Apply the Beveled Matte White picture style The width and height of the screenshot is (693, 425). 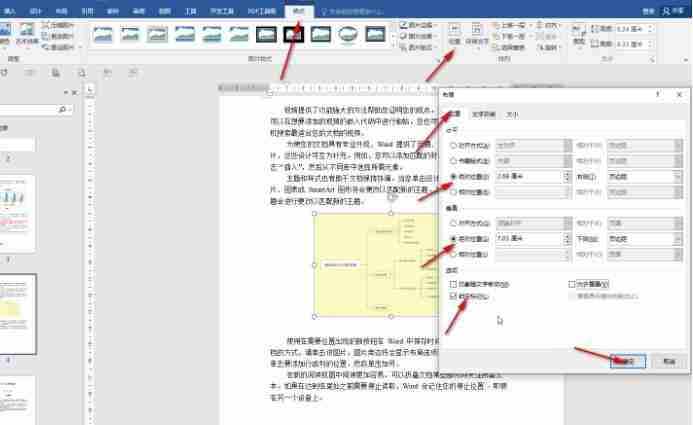tap(130, 34)
